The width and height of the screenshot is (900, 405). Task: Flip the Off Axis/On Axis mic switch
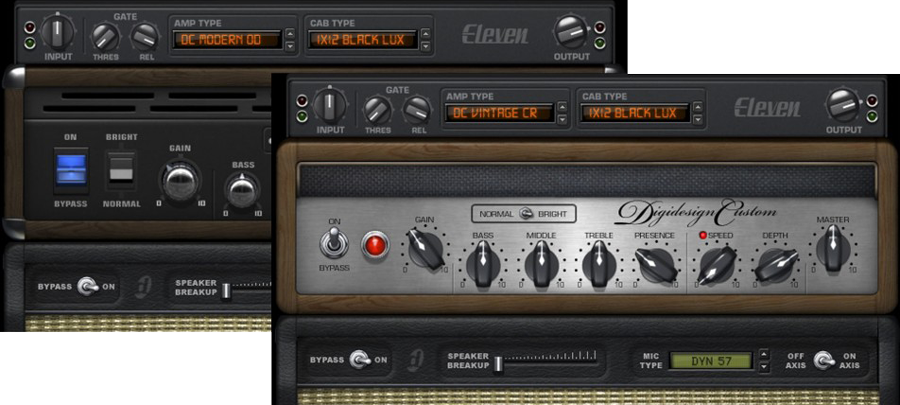coord(825,359)
